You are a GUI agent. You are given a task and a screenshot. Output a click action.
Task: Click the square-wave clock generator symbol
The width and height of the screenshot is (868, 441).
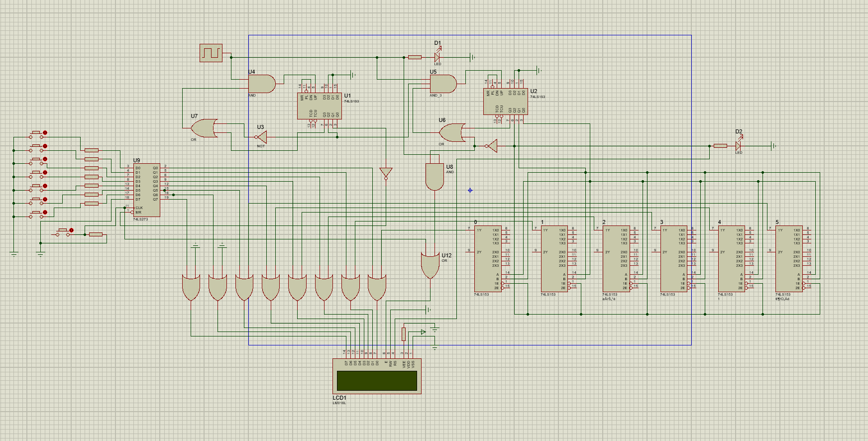pos(211,53)
